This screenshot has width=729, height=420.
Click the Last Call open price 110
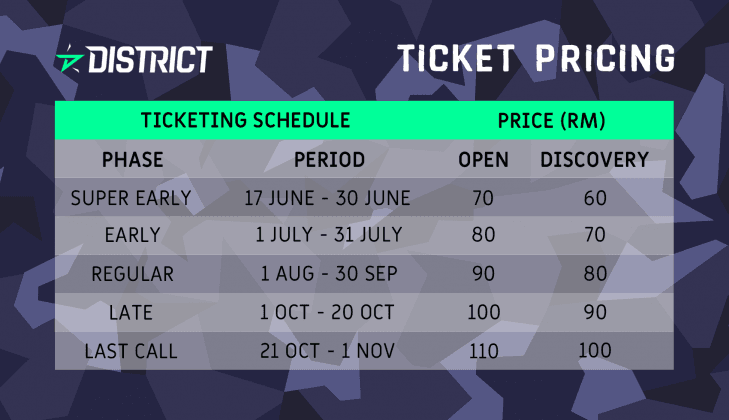(x=484, y=351)
